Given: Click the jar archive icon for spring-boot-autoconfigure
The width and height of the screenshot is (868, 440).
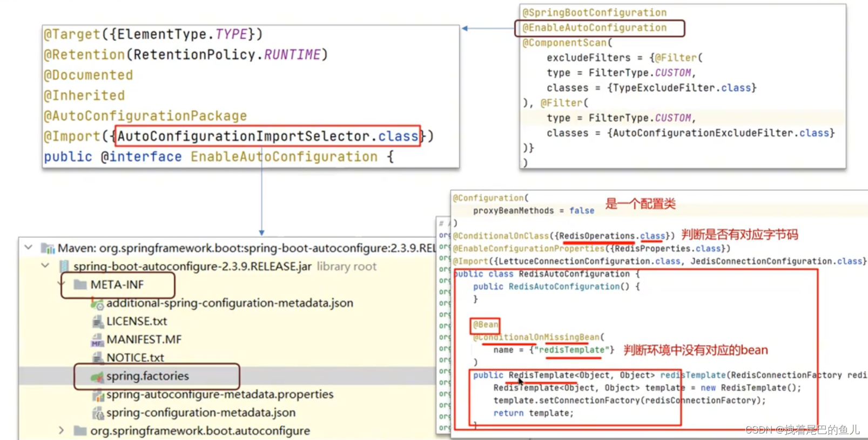Looking at the screenshot, I should pyautogui.click(x=64, y=266).
